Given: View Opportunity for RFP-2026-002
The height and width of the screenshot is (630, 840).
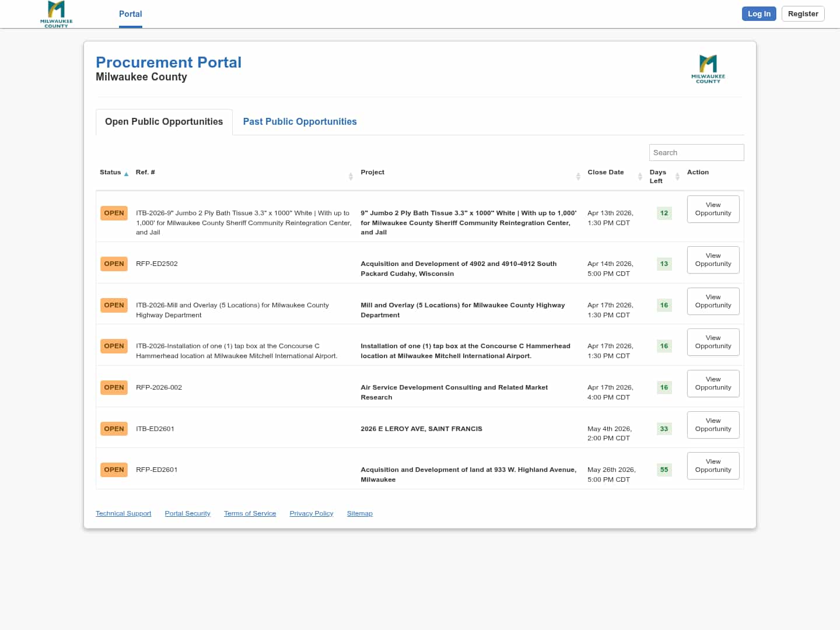Looking at the screenshot, I should pos(713,383).
